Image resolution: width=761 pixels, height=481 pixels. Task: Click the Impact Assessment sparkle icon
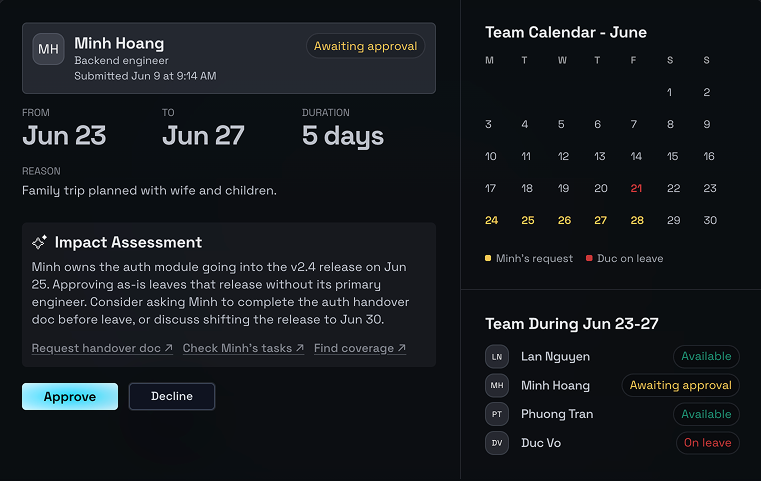pyautogui.click(x=39, y=242)
